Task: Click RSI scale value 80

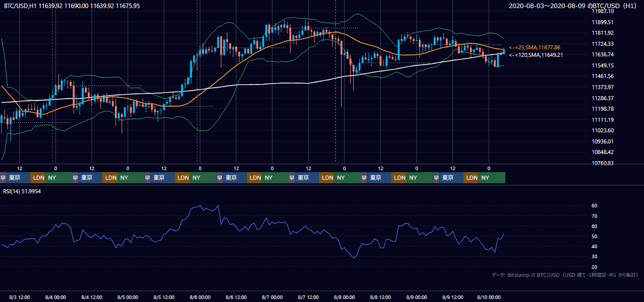Action: [x=595, y=206]
